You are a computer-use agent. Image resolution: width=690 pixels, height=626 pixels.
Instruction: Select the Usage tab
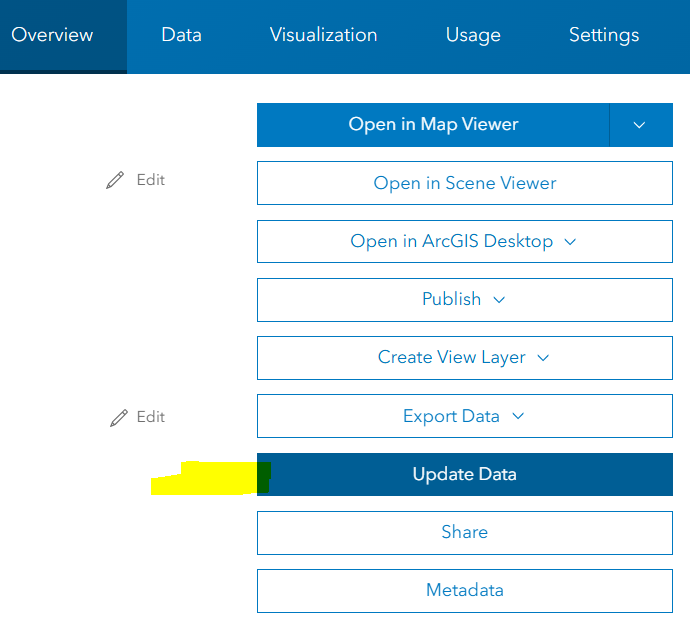(473, 35)
